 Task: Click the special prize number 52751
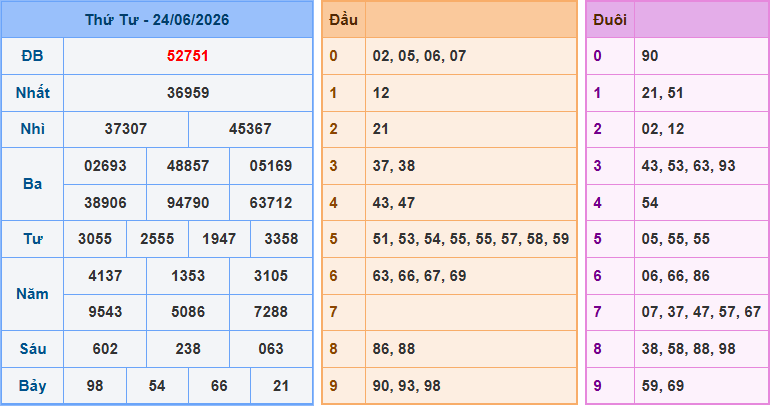coord(188,56)
